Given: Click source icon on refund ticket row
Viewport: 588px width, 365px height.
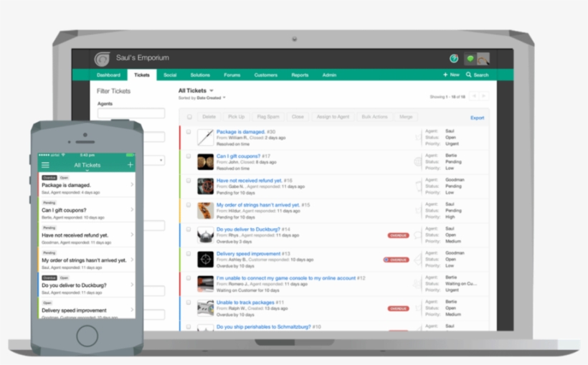Looking at the screenshot, I should pyautogui.click(x=418, y=186).
